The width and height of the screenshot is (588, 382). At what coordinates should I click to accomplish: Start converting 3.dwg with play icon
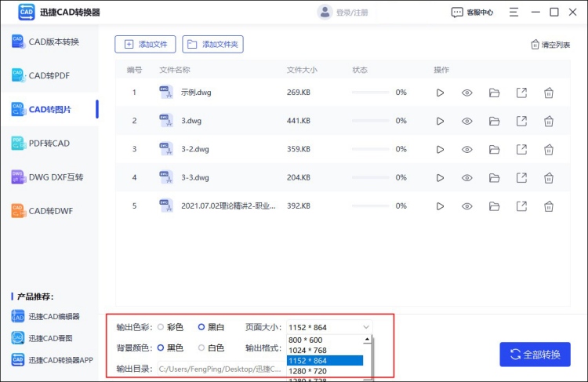(x=440, y=122)
